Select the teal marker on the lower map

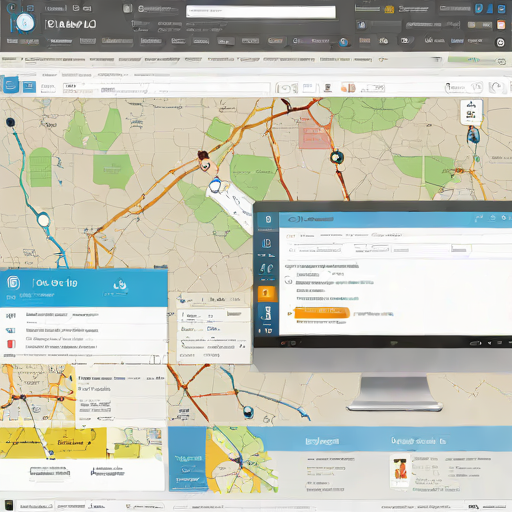pyautogui.click(x=248, y=412)
